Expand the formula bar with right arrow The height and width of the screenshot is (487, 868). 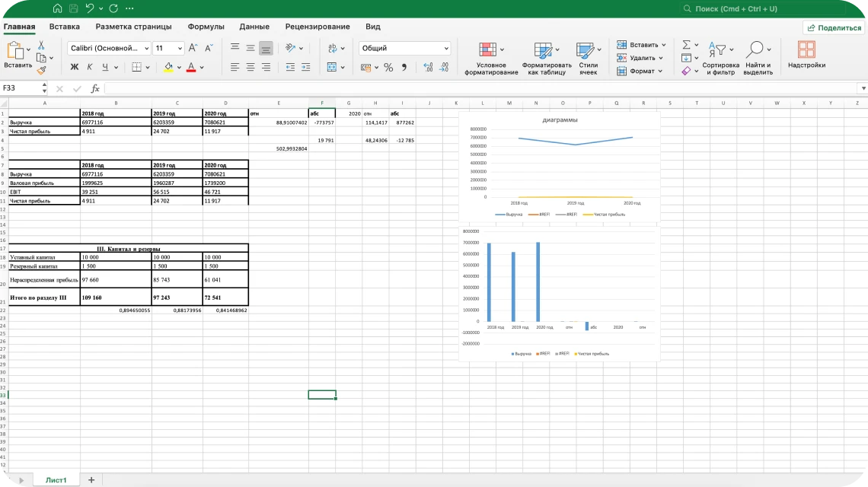863,88
